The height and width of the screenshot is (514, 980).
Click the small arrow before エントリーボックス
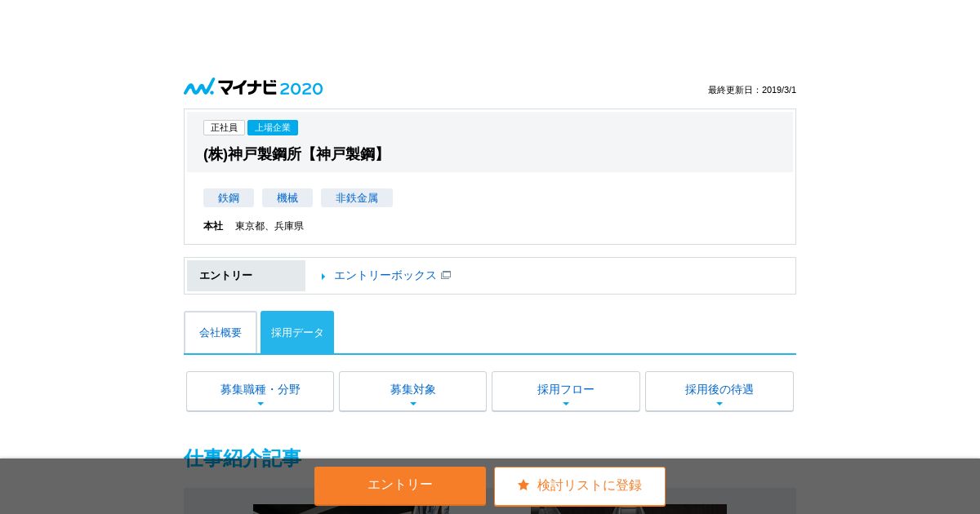(x=323, y=277)
